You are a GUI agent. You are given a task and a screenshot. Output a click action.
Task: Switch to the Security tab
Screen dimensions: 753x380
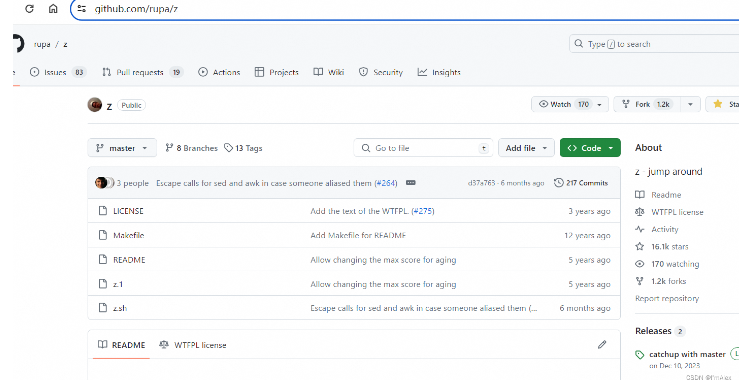381,72
